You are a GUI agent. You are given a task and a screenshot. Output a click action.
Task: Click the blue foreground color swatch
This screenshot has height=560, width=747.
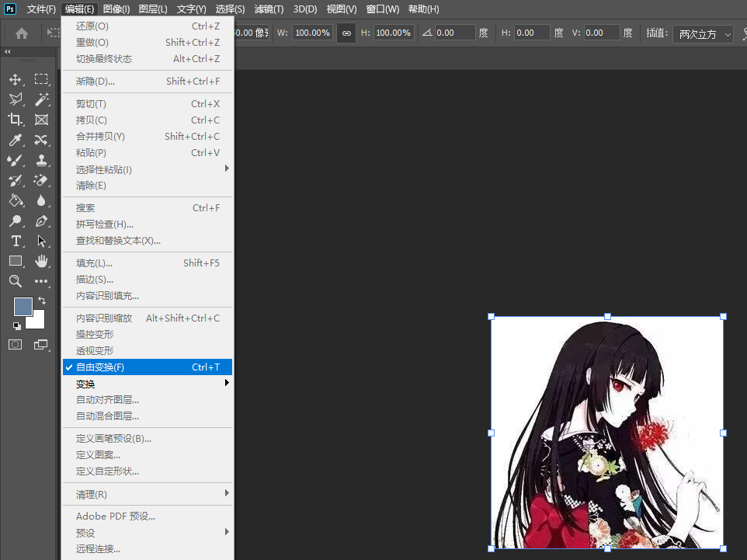pos(23,307)
